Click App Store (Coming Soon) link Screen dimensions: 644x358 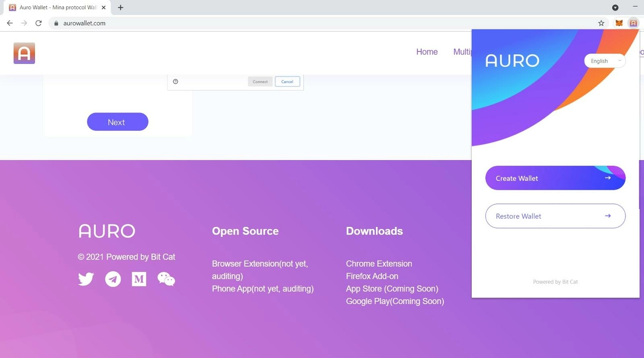pyautogui.click(x=392, y=289)
